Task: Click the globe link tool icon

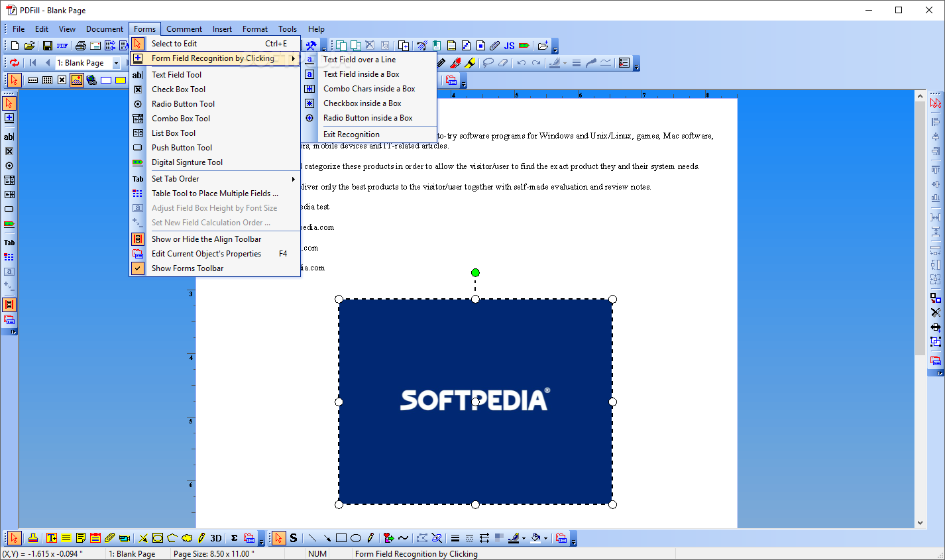Action: [91, 80]
